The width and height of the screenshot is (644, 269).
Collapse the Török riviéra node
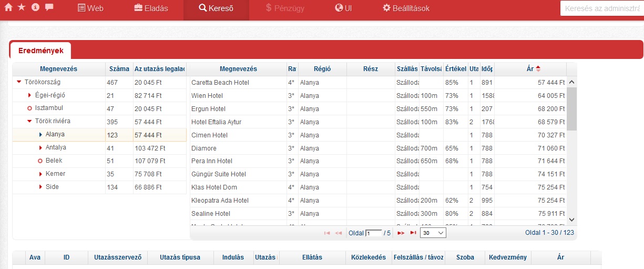click(x=30, y=121)
